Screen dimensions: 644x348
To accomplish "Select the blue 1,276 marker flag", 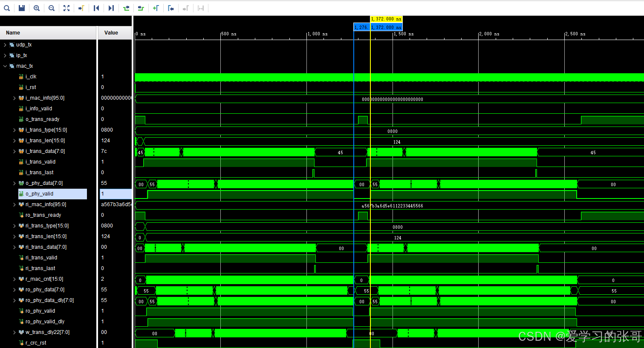I will click(361, 27).
